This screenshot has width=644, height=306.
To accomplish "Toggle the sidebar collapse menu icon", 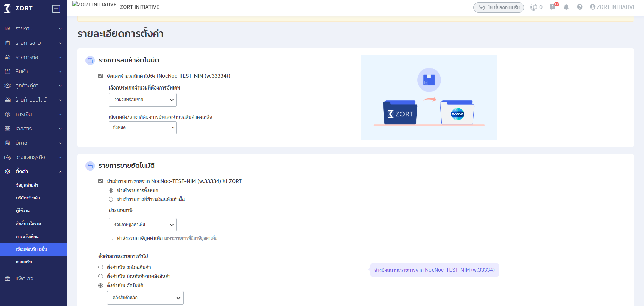I will tap(56, 9).
